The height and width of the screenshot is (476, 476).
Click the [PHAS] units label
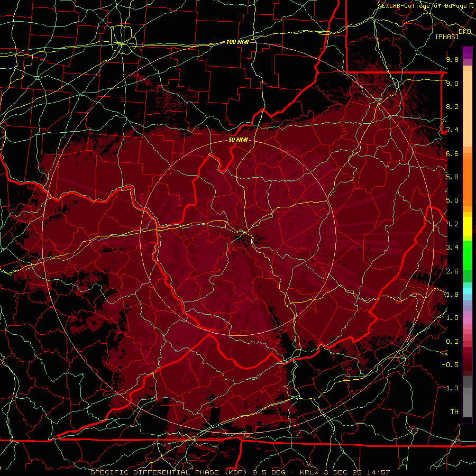447,36
